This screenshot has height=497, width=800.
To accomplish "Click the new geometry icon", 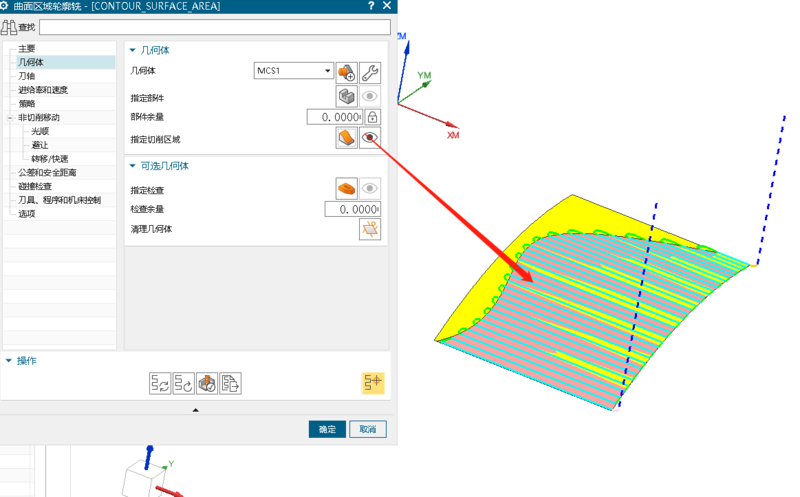I will point(346,72).
